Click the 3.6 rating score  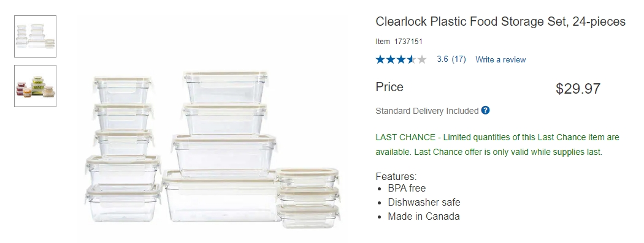(x=442, y=59)
